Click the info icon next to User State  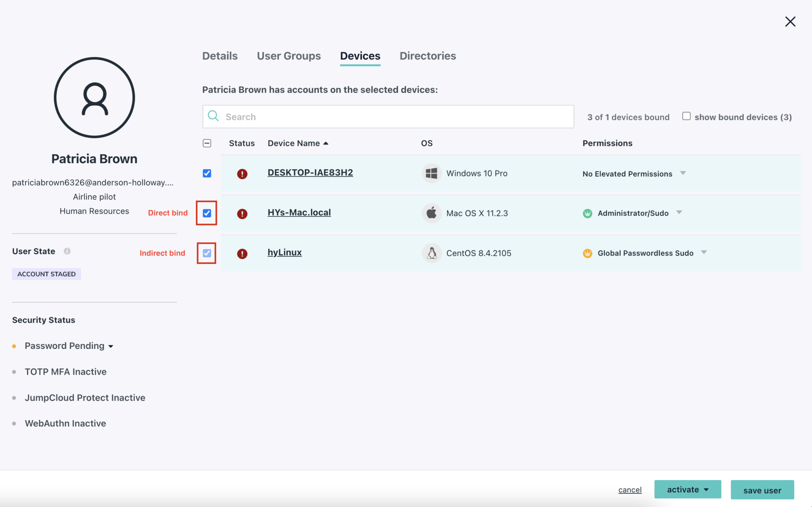click(67, 251)
